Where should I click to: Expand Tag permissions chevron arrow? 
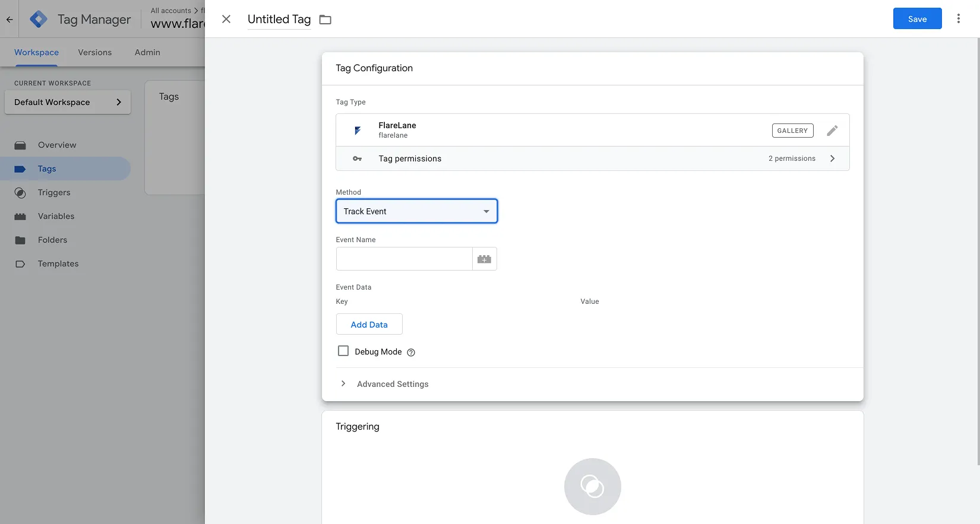click(833, 158)
